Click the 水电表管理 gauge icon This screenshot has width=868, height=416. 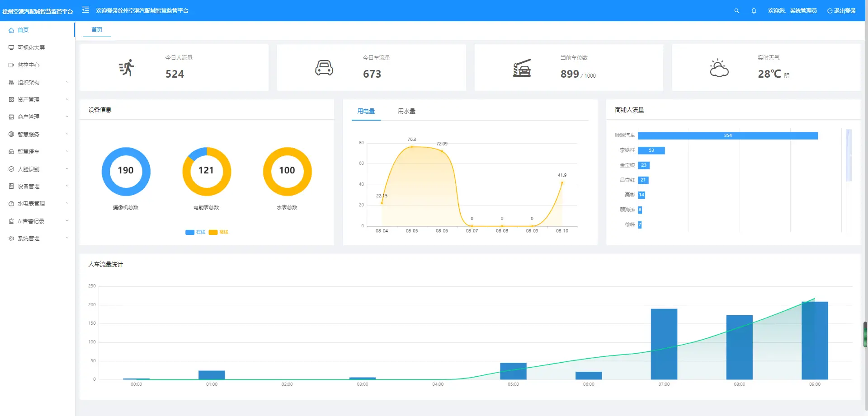[x=11, y=204]
